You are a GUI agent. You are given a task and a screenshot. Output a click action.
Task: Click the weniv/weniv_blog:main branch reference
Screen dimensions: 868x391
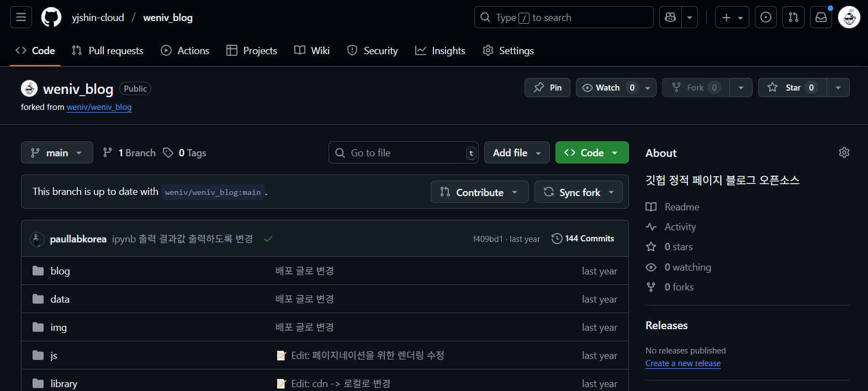(x=213, y=192)
